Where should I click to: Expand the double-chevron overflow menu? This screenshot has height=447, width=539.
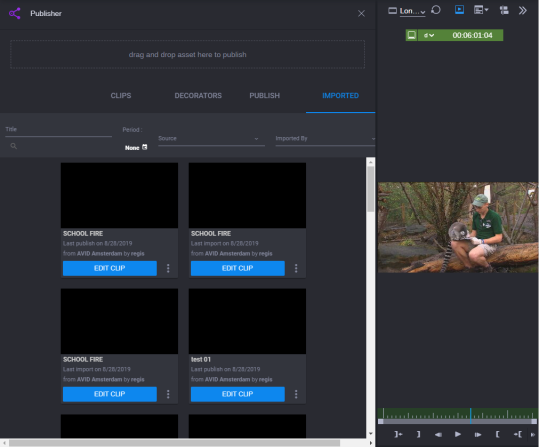click(522, 11)
